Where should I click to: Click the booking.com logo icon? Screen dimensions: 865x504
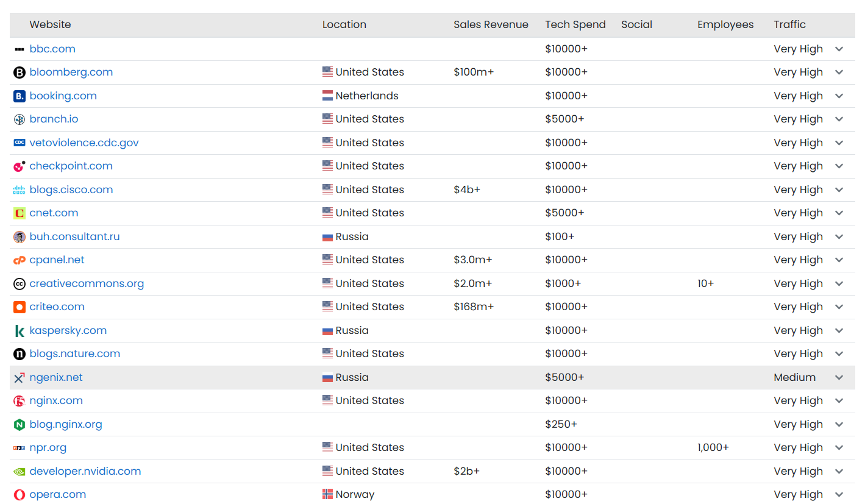coord(20,96)
